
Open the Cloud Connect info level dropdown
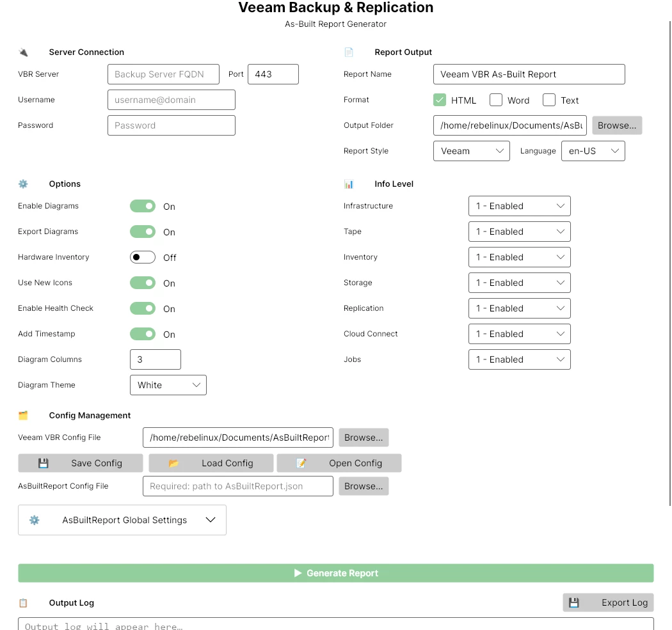(520, 334)
